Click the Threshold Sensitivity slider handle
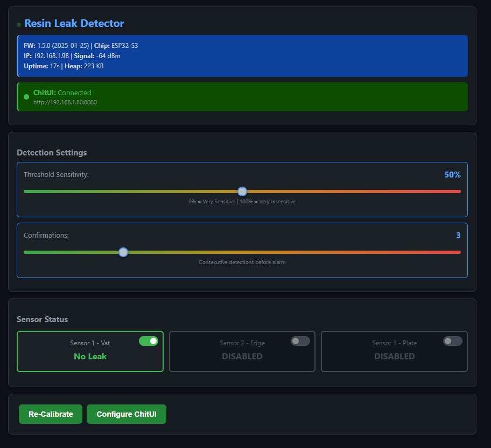This screenshot has height=448, width=491. [x=242, y=191]
